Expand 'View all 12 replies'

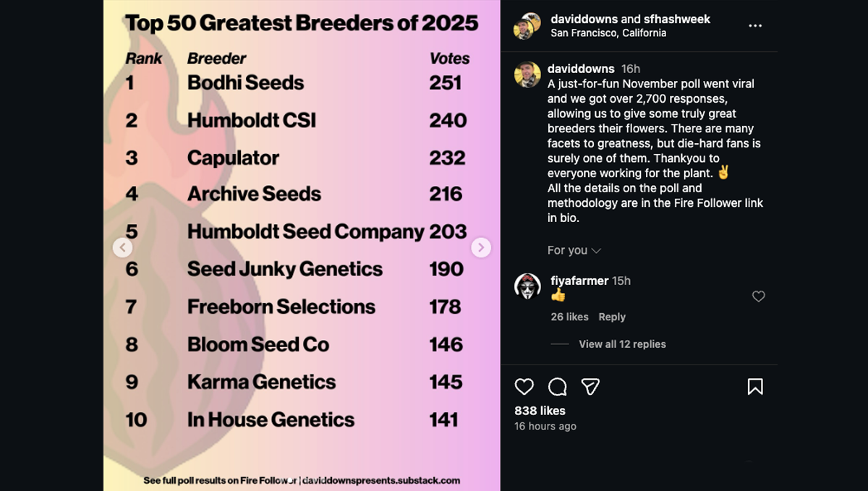622,344
